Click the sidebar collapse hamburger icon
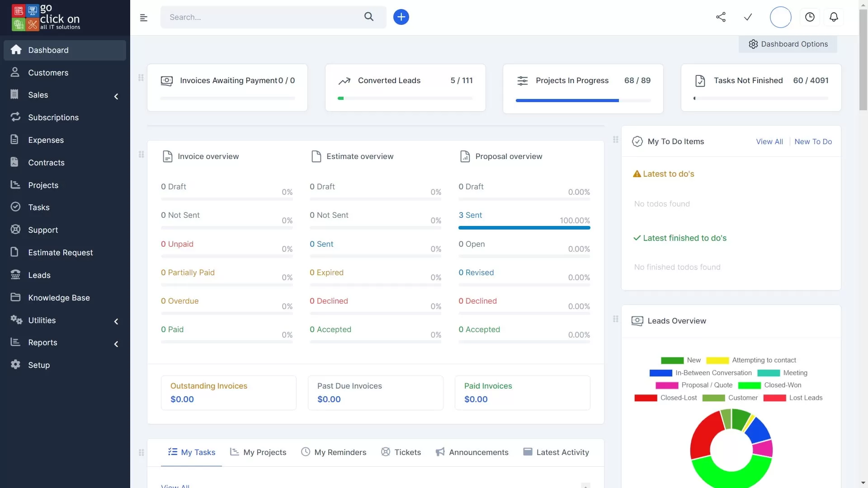The width and height of the screenshot is (868, 488). pyautogui.click(x=144, y=18)
